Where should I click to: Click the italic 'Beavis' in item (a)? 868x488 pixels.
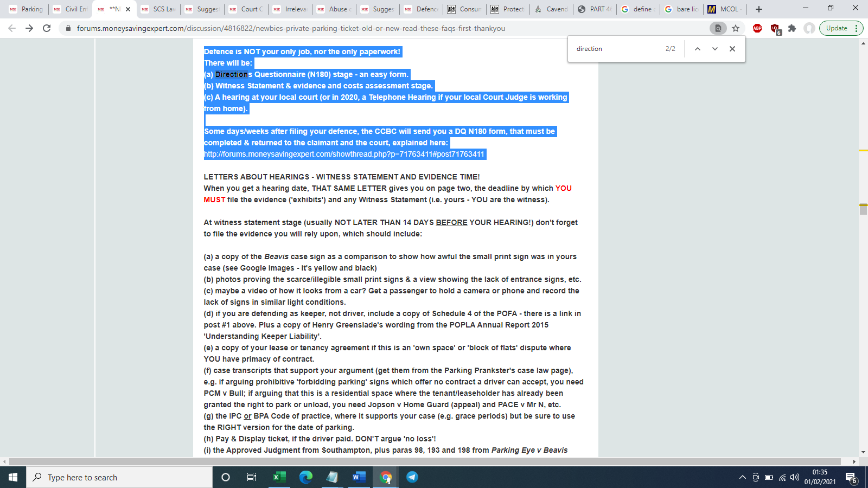(x=276, y=256)
